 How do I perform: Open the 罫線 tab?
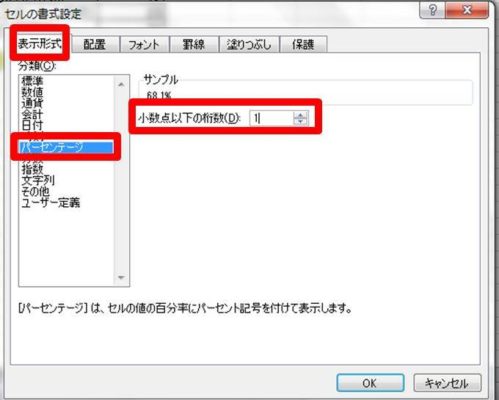tap(193, 44)
